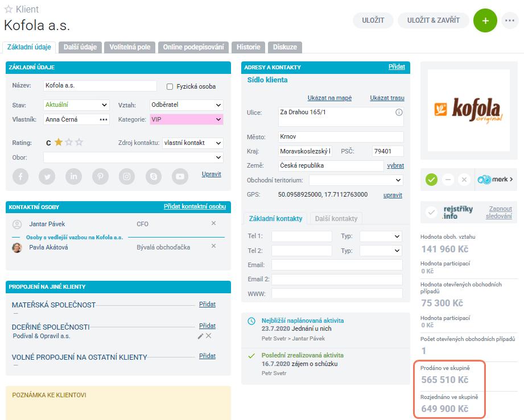Screen dimensions: 524x420
Task: Edit subsidiary Podíval & Opravil with pencil
Action: [200, 336]
